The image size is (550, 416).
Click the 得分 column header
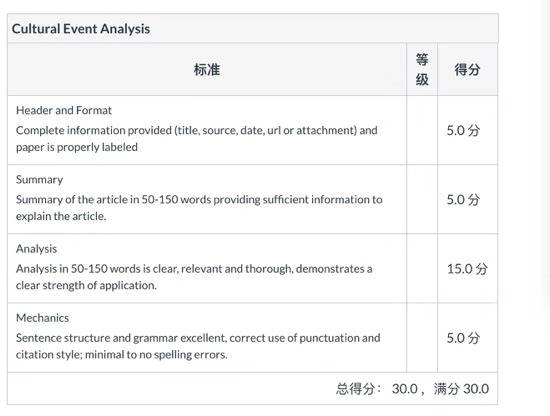[467, 69]
